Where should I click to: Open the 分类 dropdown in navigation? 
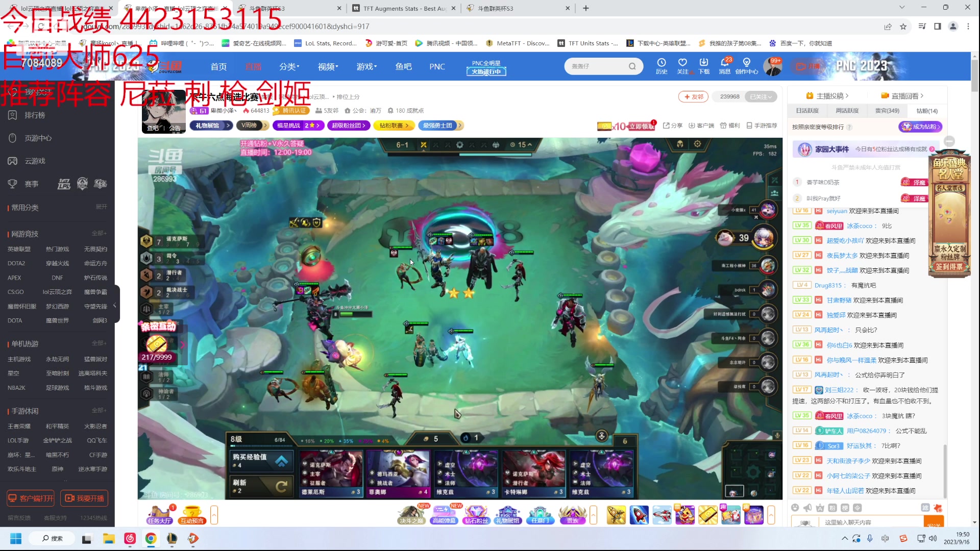[289, 67]
